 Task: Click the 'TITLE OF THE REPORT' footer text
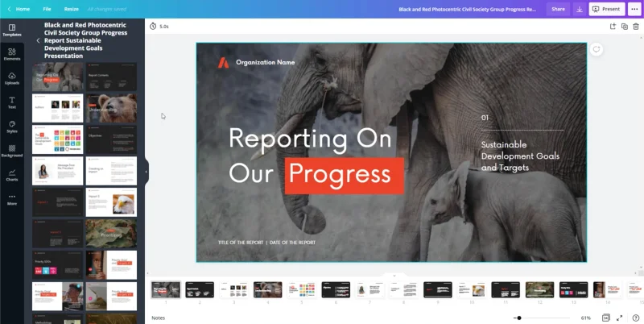point(241,243)
